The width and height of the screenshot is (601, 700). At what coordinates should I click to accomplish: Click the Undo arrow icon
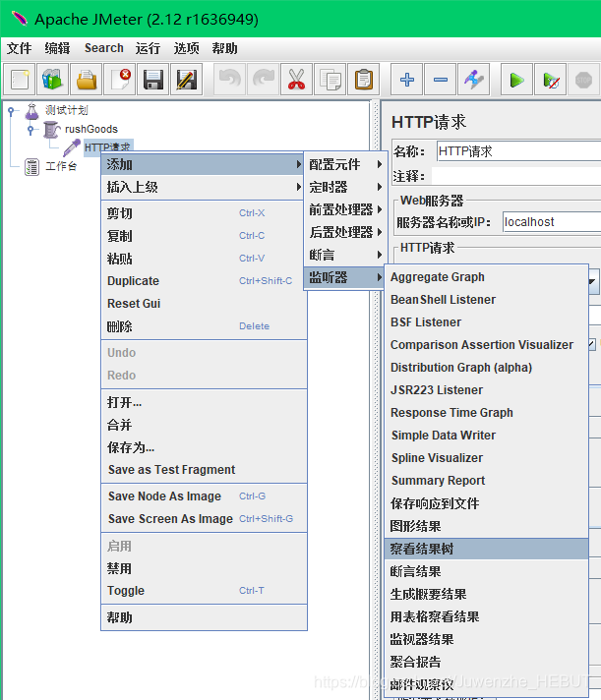coord(230,80)
